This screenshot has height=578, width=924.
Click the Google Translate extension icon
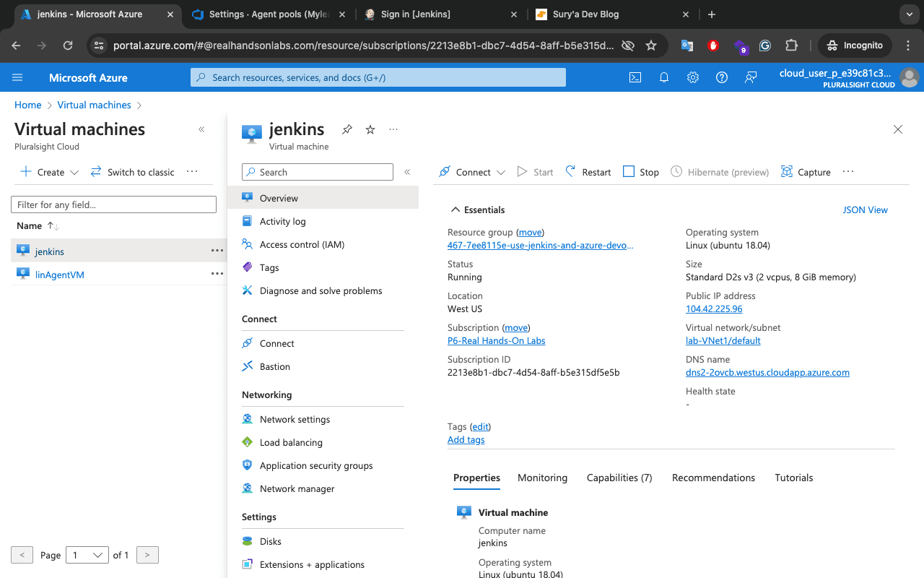687,46
